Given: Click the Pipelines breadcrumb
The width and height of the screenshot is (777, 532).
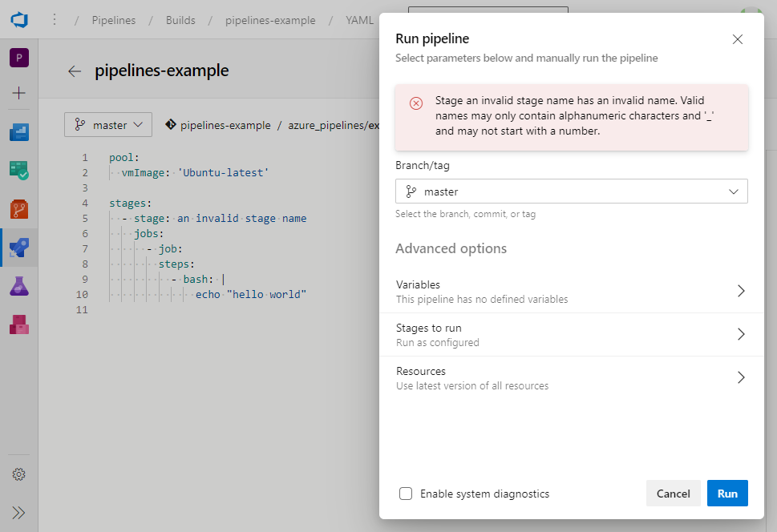Looking at the screenshot, I should 114,20.
